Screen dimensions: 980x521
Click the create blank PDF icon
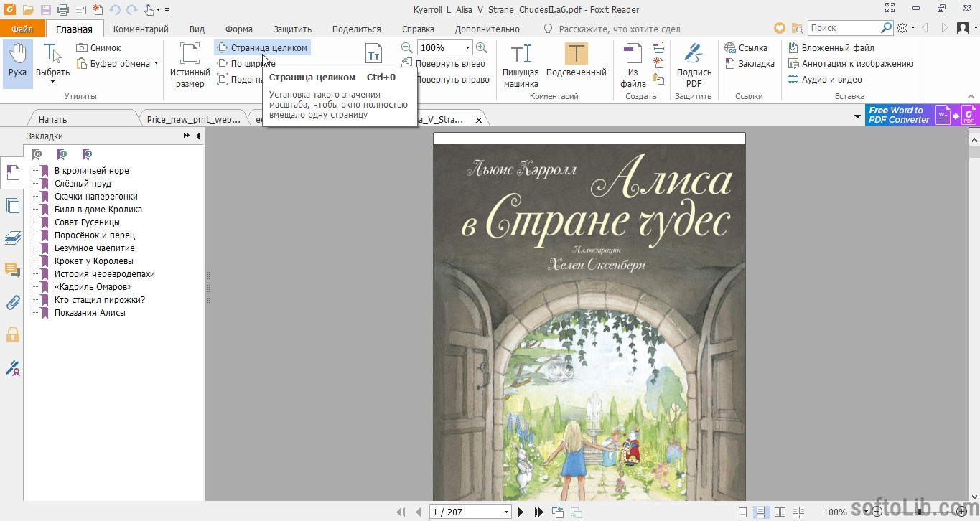pos(658,63)
